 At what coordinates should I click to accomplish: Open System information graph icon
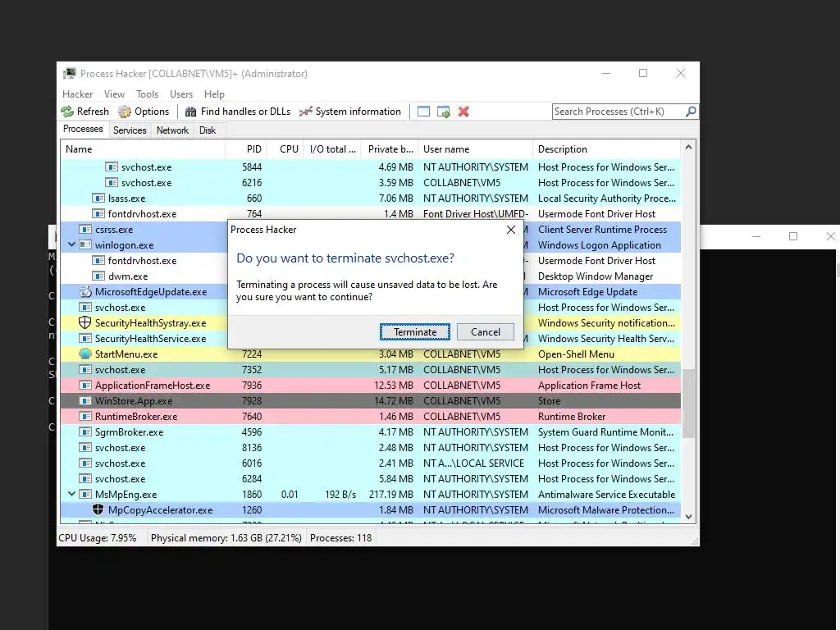(305, 112)
